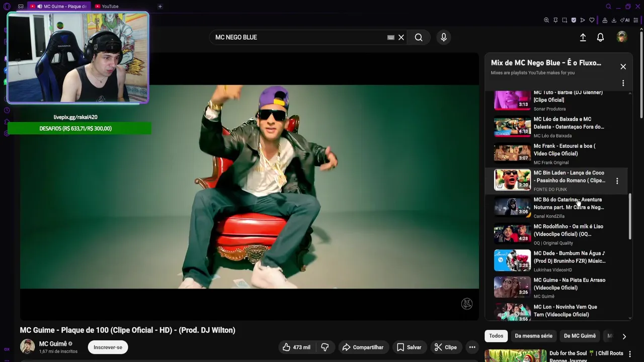Click the Search tabs magnifier icon
The height and width of the screenshot is (362, 644).
tap(608, 7)
